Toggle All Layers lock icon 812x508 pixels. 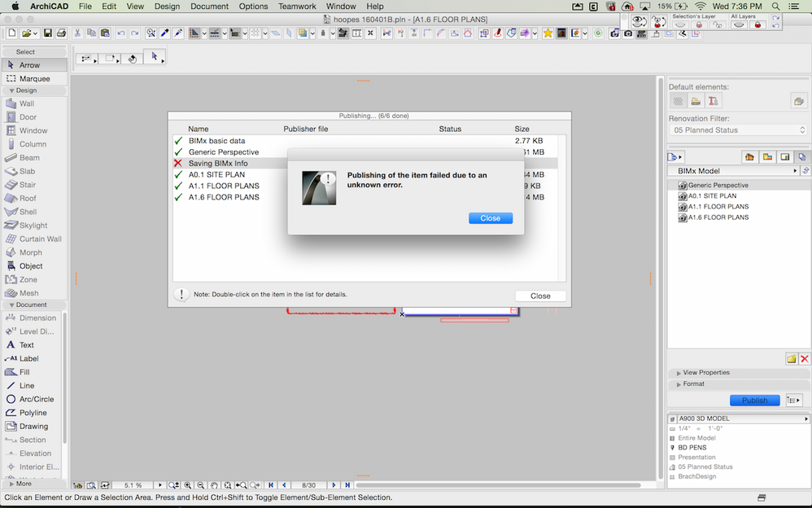click(757, 25)
